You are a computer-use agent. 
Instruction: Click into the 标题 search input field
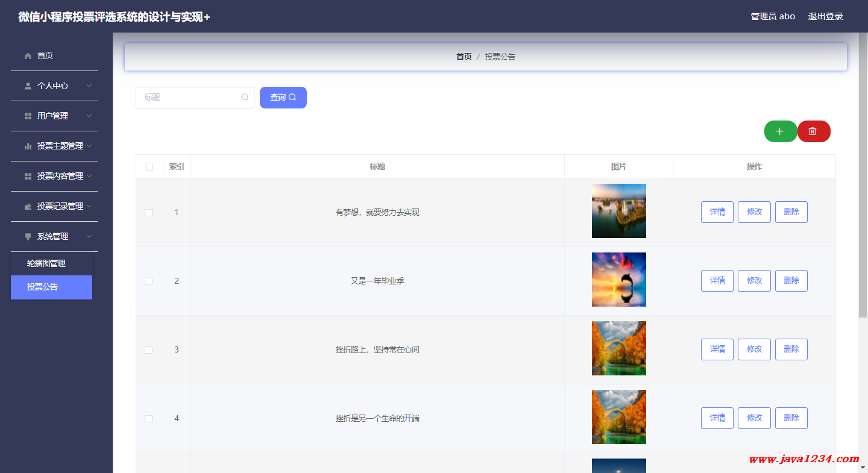195,98
